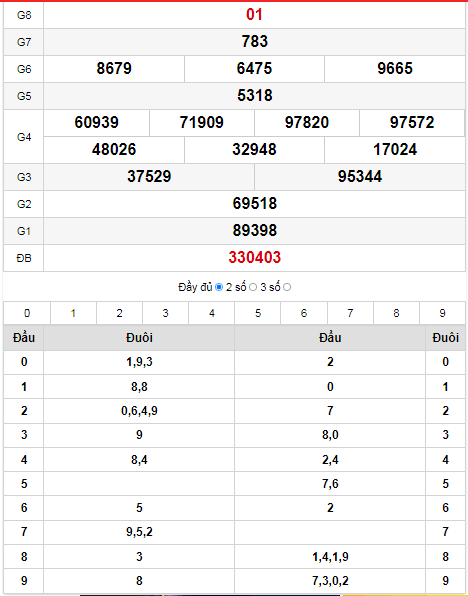
Task: Click the G1 row label
Action: [x=24, y=231]
